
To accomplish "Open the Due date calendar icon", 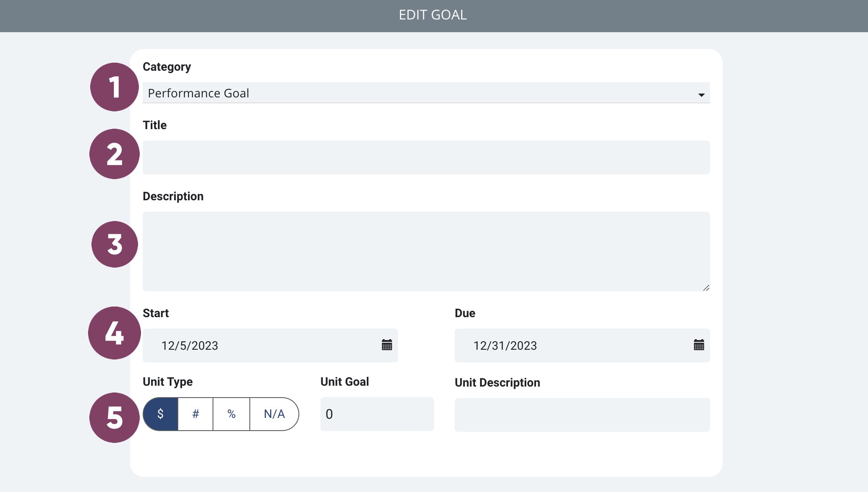I will 699,345.
